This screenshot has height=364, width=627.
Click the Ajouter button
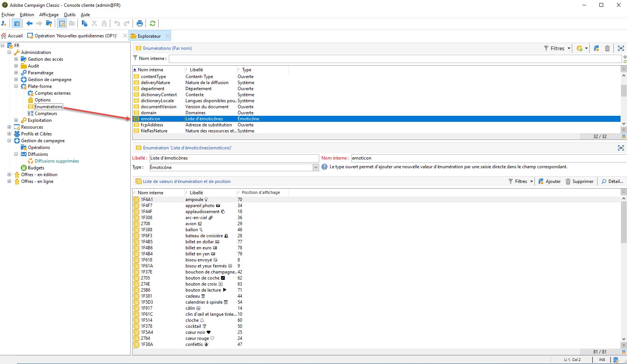coord(550,181)
